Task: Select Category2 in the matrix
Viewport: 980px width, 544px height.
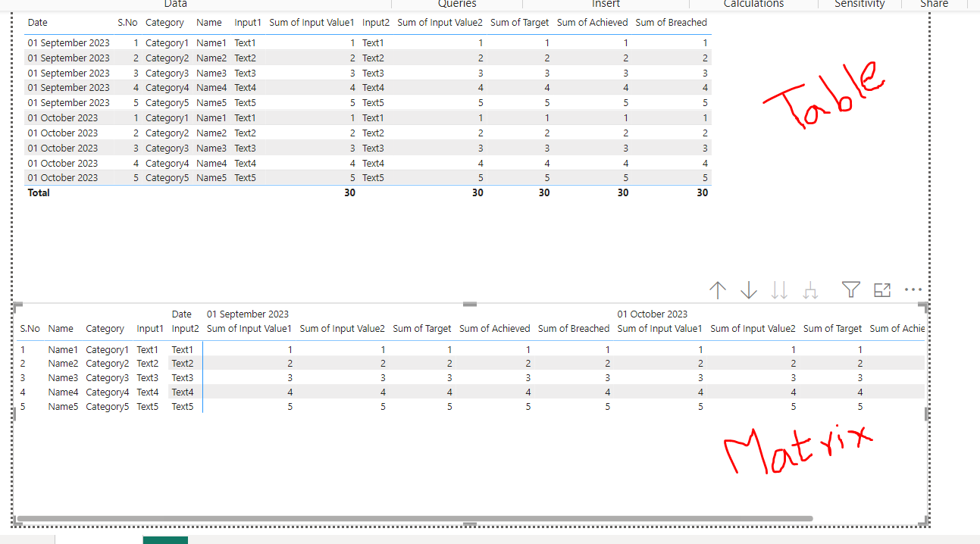Action: point(108,364)
